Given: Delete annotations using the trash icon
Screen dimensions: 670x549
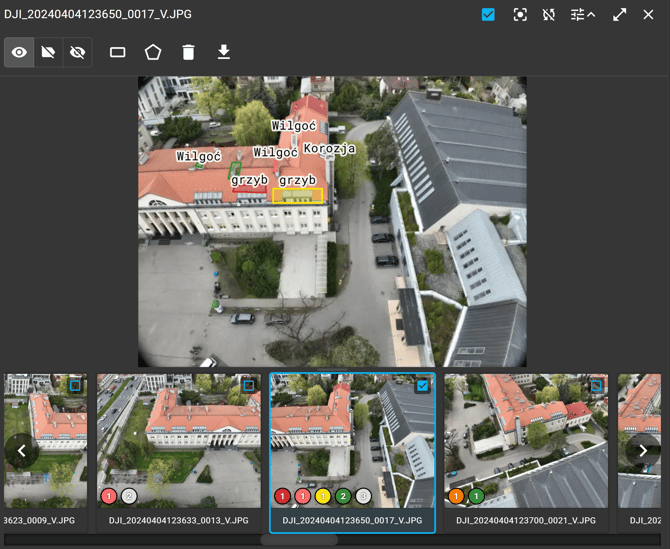Looking at the screenshot, I should click(x=188, y=53).
